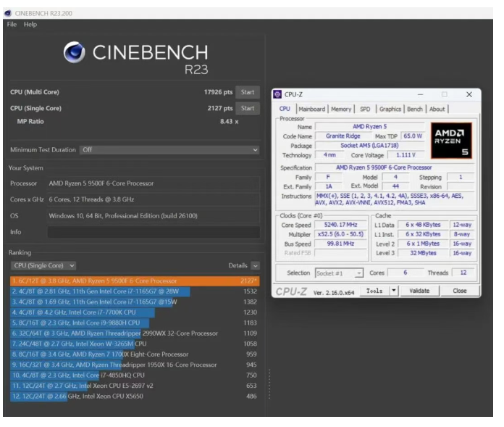
Task: Click the Core Speed value 5240.17 MHz
Action: pyautogui.click(x=341, y=225)
